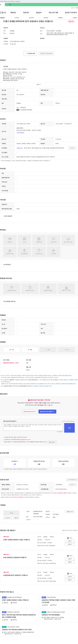78x644 pixels.
Task: Open the 채용정보 main menu
Action: 13,12
